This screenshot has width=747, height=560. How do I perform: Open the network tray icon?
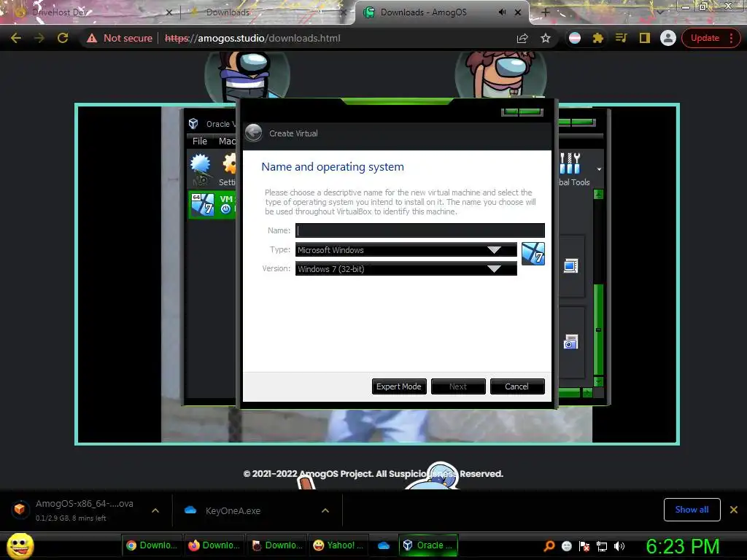[602, 546]
